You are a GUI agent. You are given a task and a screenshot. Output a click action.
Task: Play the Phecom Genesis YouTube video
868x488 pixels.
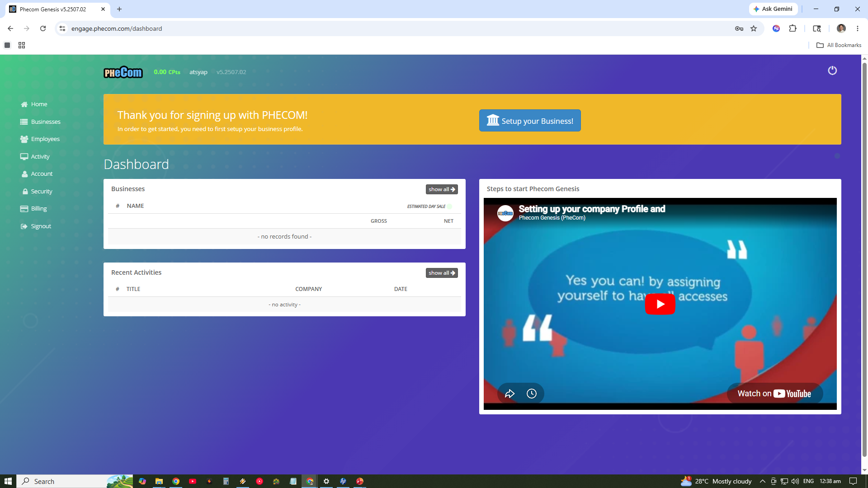(660, 304)
